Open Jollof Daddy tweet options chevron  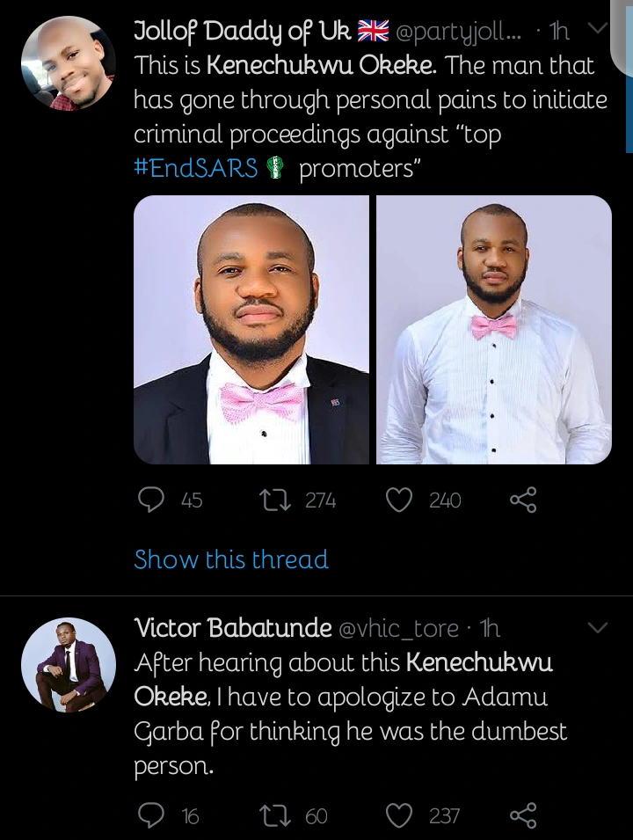(597, 29)
